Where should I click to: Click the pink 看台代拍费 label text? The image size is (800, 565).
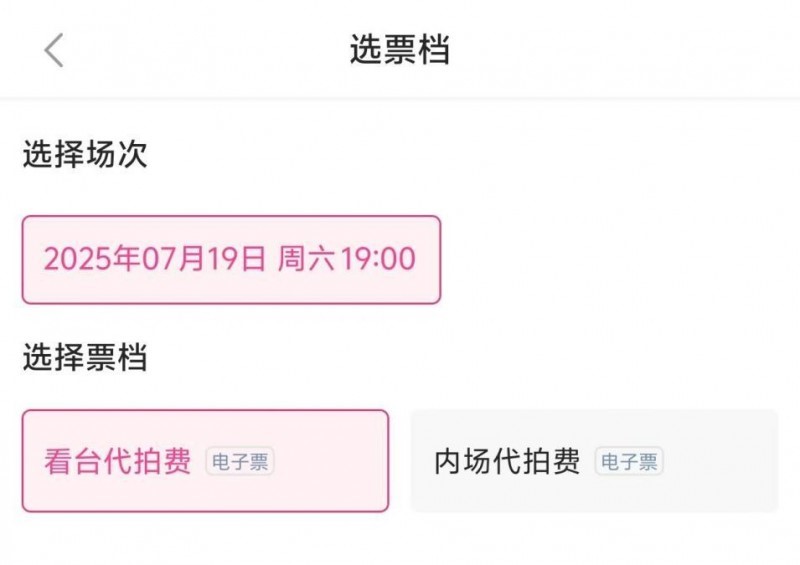click(x=117, y=461)
